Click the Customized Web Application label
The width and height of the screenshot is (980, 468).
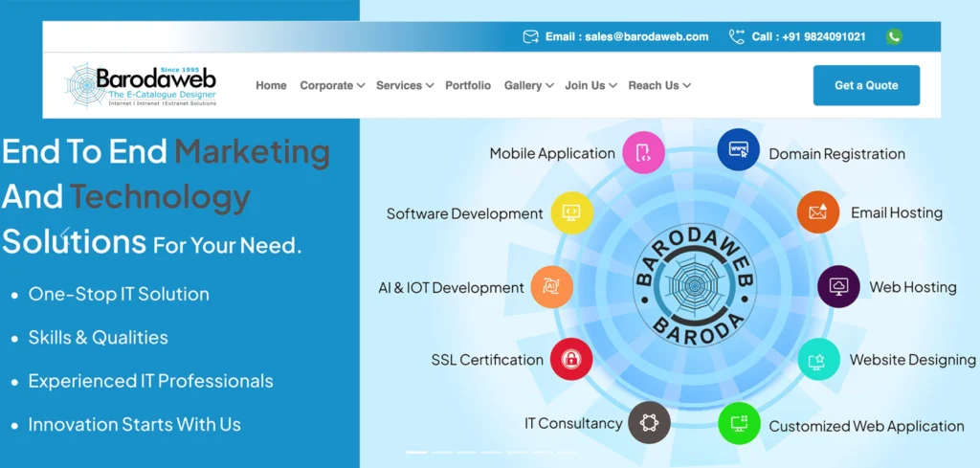(866, 426)
